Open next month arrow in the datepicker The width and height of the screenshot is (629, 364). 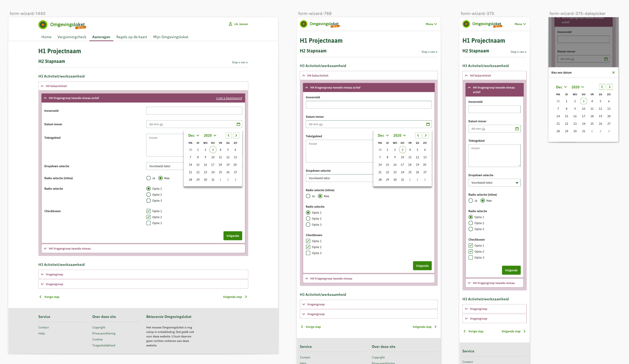click(236, 135)
